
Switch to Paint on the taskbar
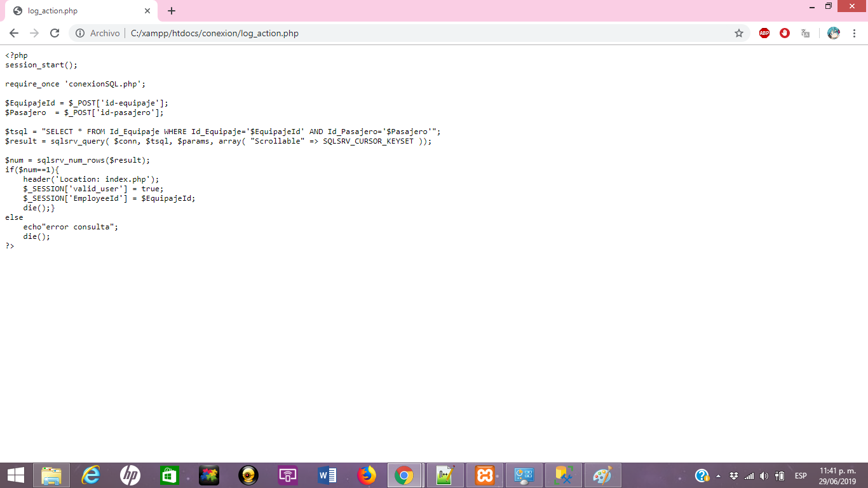602,475
